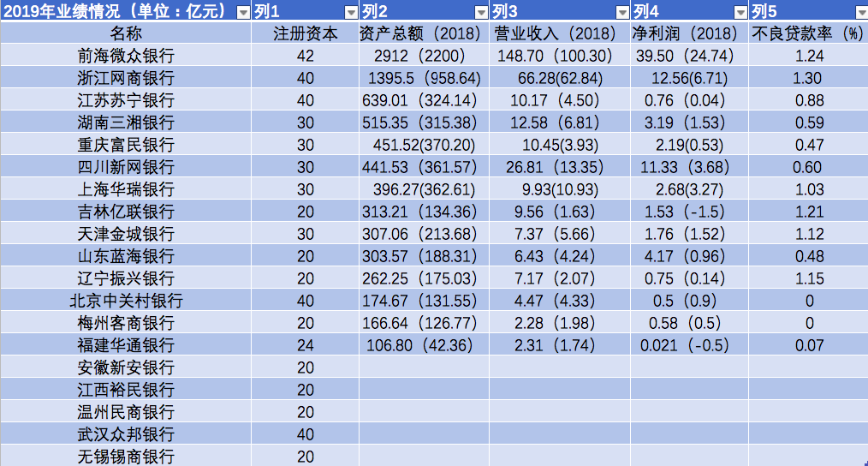Image resolution: width=868 pixels, height=466 pixels.
Task: Click the 北京中关村银行 cell
Action: coord(126,301)
